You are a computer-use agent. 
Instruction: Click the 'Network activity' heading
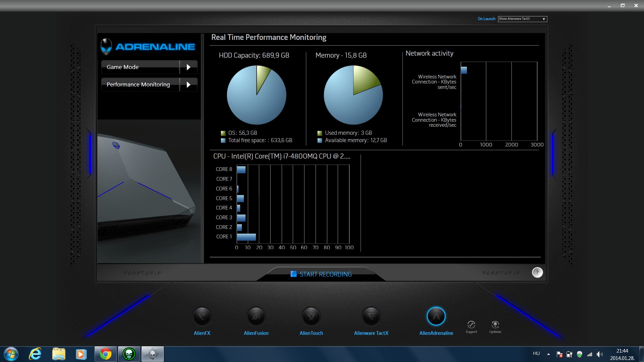click(429, 53)
